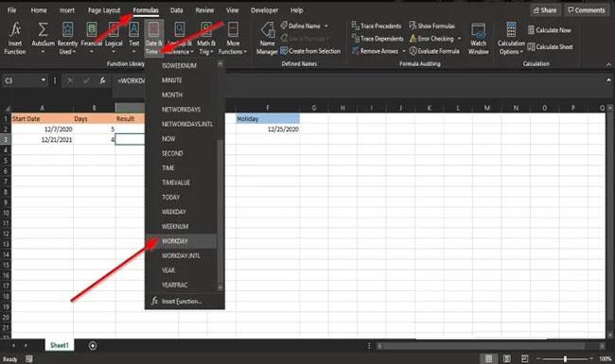This screenshot has height=364, width=615.
Task: Open the Name Manager
Action: (267, 39)
